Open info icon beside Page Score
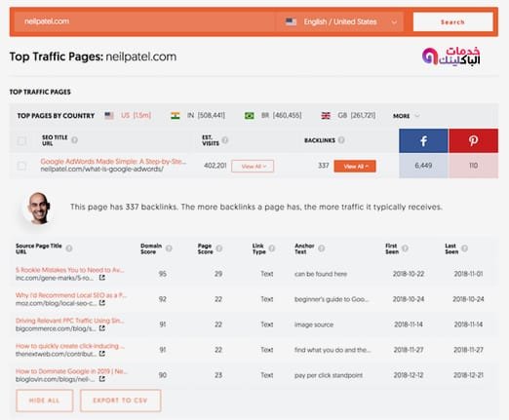The width and height of the screenshot is (509, 420). click(x=219, y=248)
